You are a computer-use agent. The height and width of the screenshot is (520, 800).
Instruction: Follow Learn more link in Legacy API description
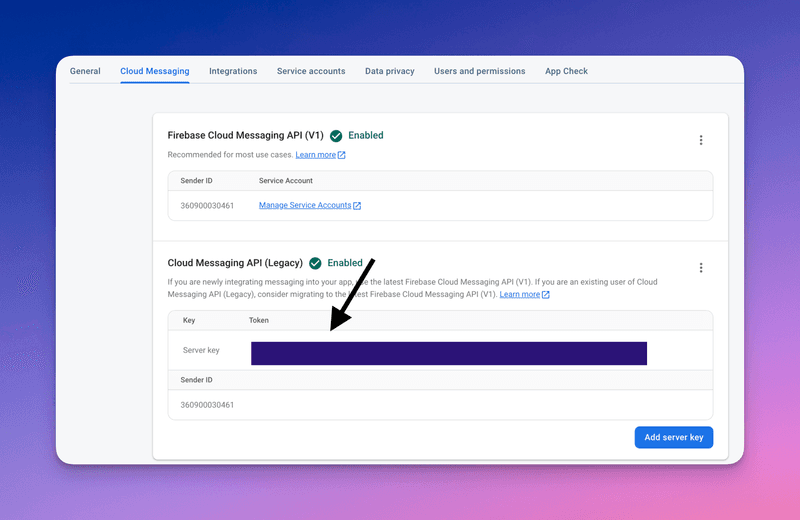pyautogui.click(x=519, y=294)
